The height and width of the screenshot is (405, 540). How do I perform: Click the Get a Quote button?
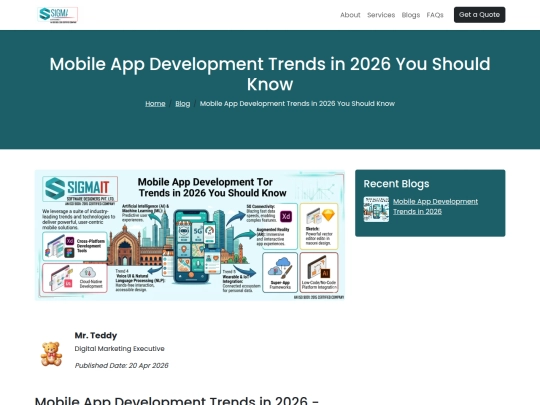pyautogui.click(x=479, y=15)
